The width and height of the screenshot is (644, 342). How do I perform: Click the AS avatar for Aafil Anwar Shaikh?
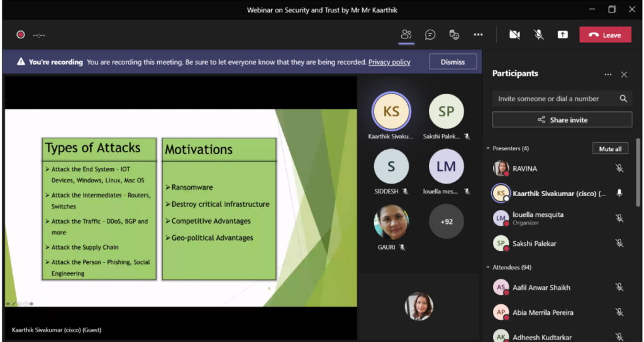coord(501,287)
